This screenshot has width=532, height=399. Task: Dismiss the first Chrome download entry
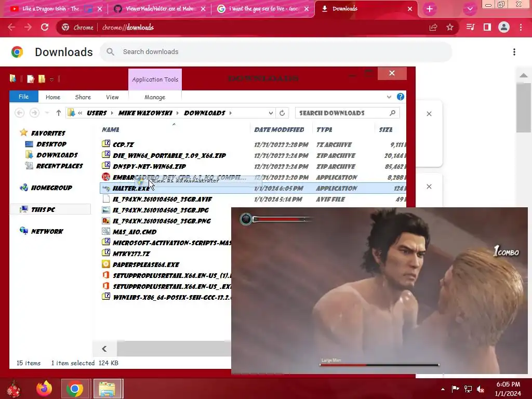click(429, 114)
